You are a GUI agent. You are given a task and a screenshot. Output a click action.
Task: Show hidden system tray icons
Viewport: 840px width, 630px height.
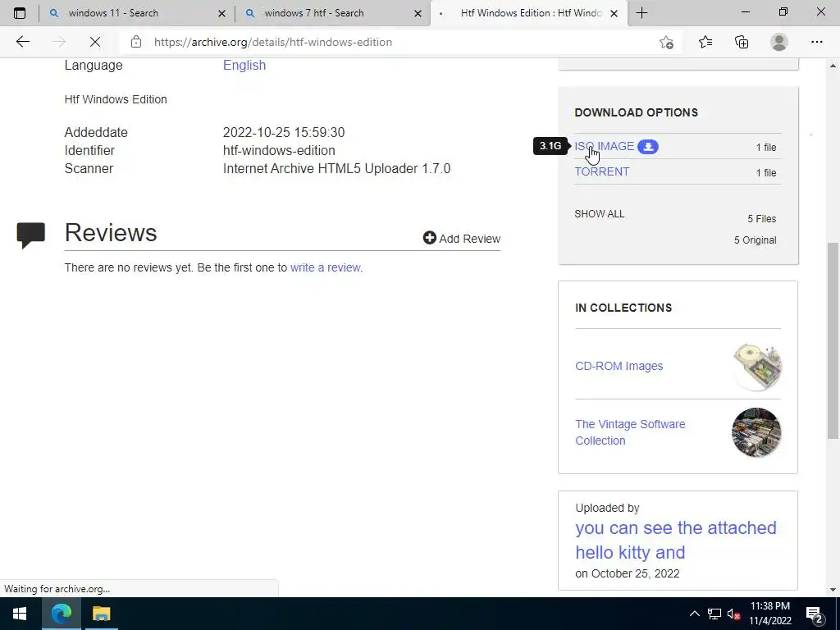point(694,614)
